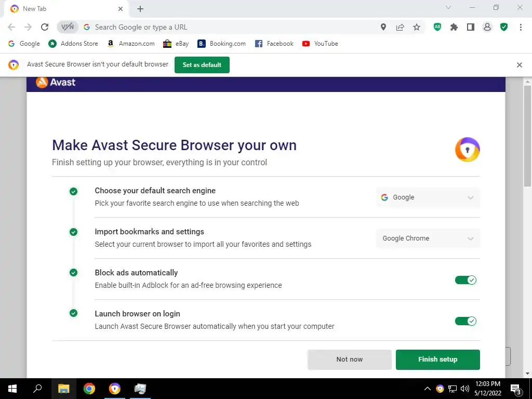This screenshot has height=399, width=532.
Task: Open File Explorer from the taskbar
Action: [x=63, y=389]
